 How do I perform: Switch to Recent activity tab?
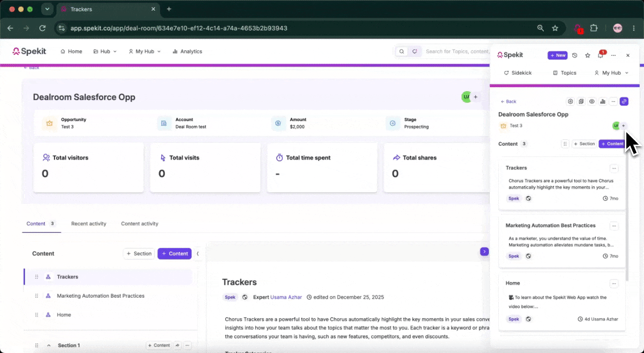[x=89, y=224]
